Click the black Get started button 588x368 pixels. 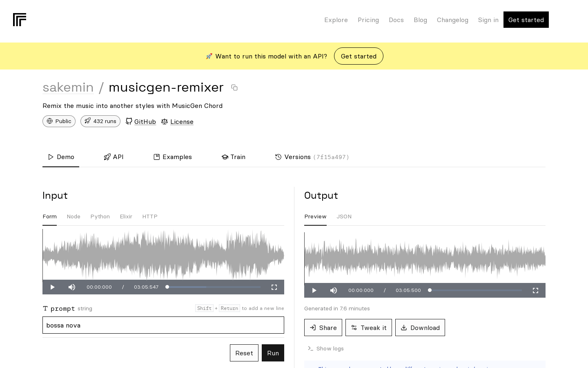[526, 20]
